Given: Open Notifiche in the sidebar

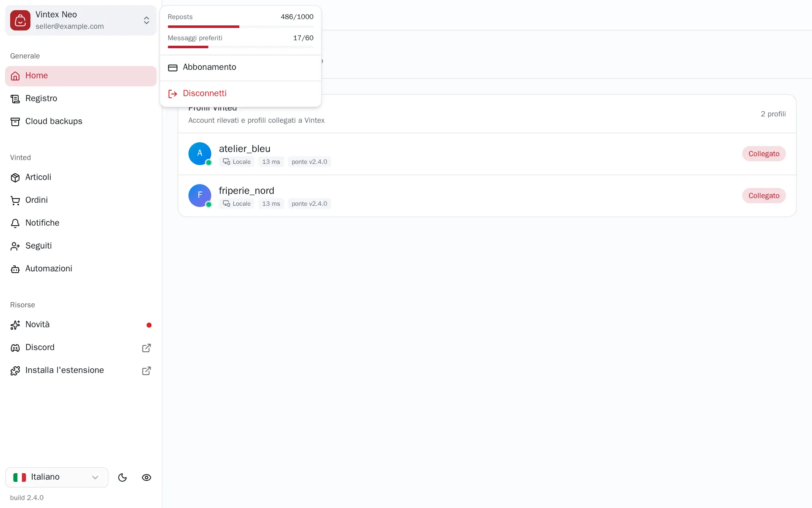Looking at the screenshot, I should pos(81,223).
